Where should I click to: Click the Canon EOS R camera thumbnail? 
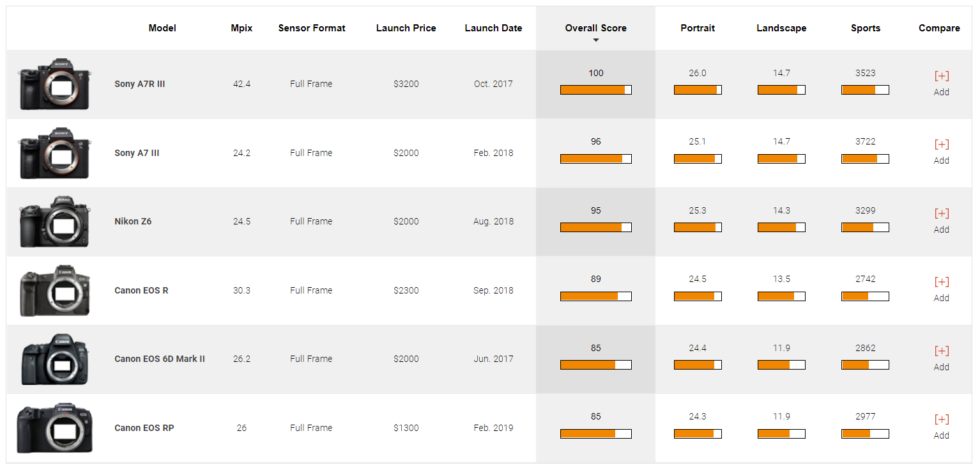click(x=54, y=291)
